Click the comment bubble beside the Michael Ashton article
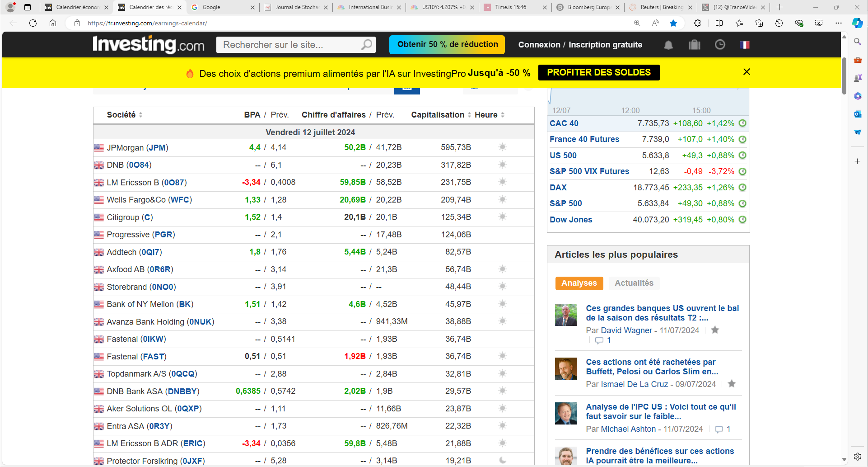Image resolution: width=868 pixels, height=467 pixels. (x=719, y=429)
